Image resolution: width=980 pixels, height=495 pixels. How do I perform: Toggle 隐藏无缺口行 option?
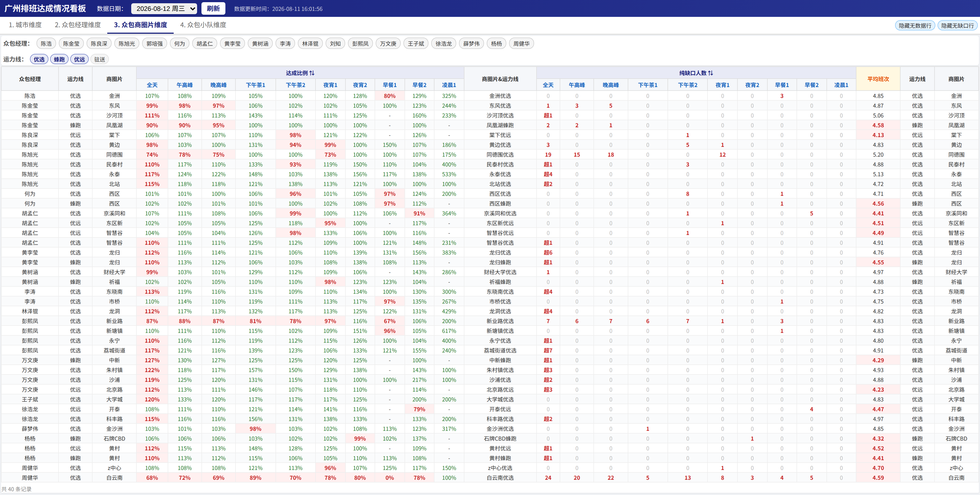point(958,26)
